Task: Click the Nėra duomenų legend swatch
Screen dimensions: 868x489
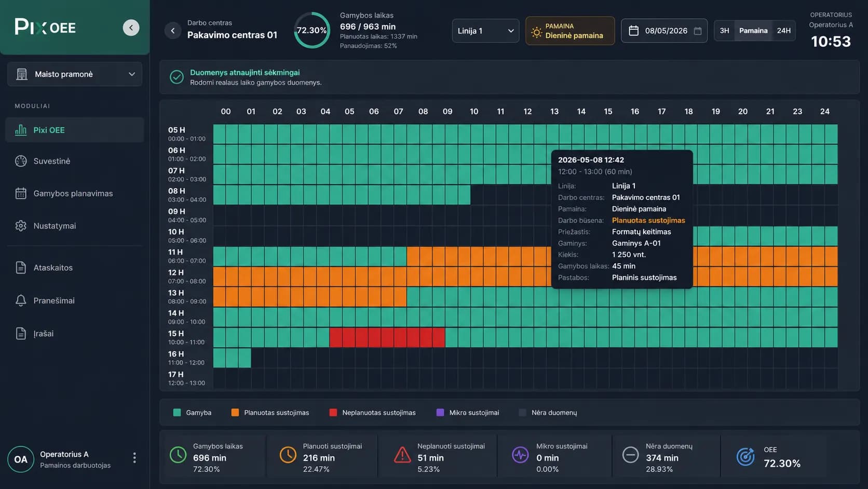Action: [523, 413]
